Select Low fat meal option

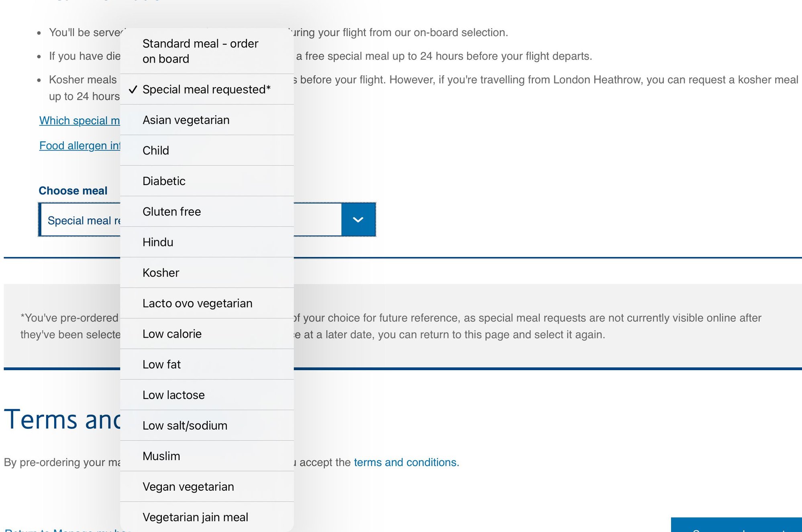(x=161, y=364)
